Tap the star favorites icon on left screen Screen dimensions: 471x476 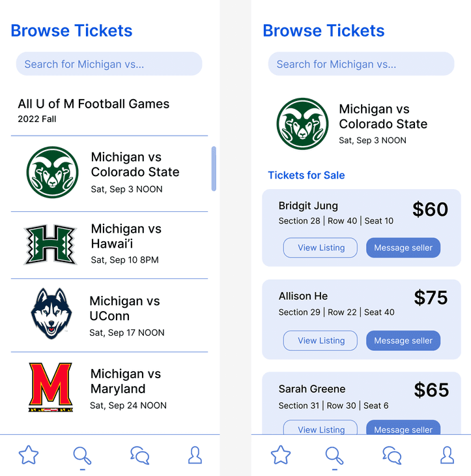[29, 455]
